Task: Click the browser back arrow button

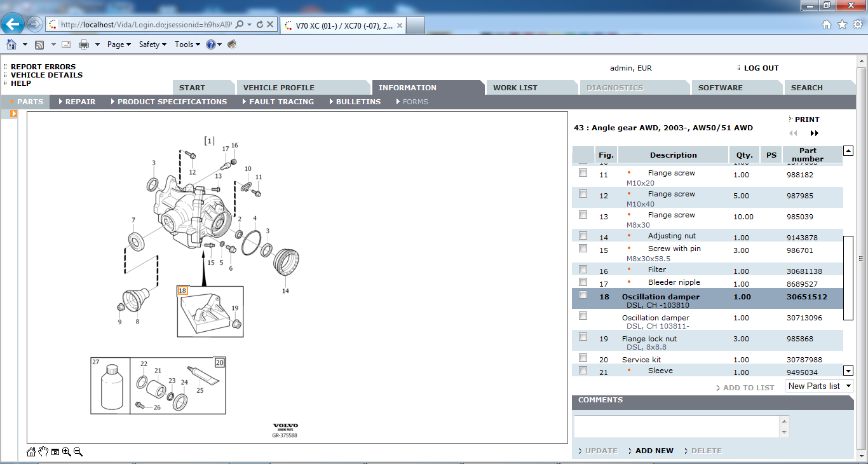Action: click(13, 24)
